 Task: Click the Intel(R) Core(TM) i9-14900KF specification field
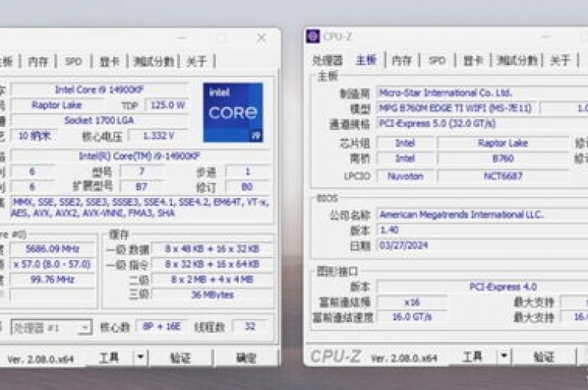[x=139, y=156]
